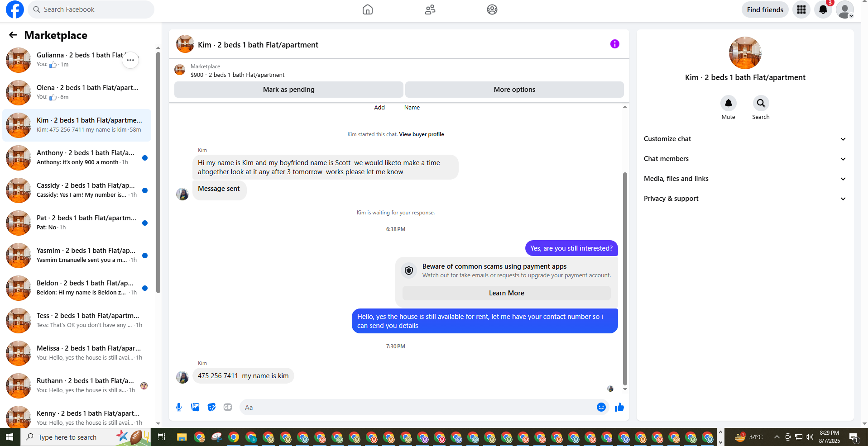This screenshot has height=446, width=868.
Task: Click Kim's avatar beside phone number message
Action: tap(182, 377)
